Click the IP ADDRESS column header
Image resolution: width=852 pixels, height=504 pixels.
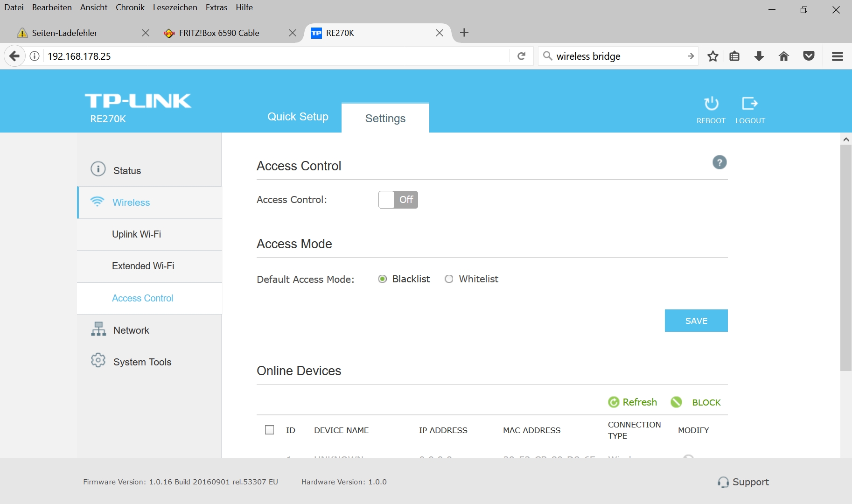(x=443, y=430)
